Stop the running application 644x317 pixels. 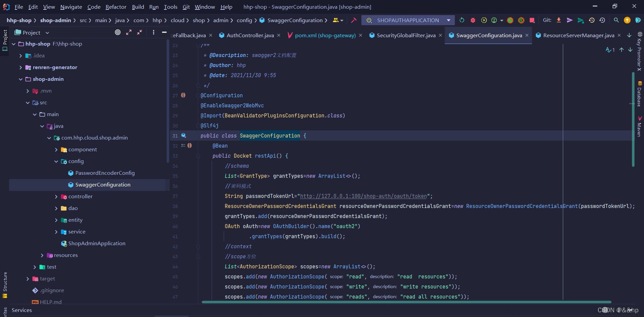click(x=532, y=20)
